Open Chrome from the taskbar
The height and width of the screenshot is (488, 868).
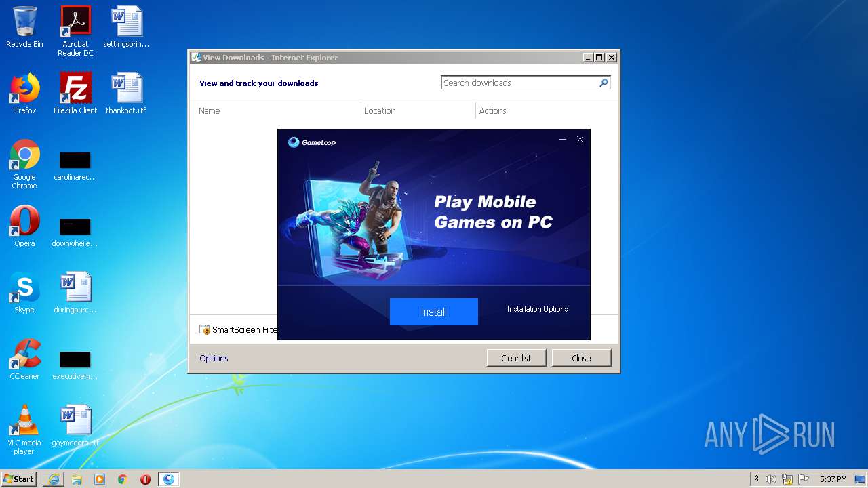123,479
